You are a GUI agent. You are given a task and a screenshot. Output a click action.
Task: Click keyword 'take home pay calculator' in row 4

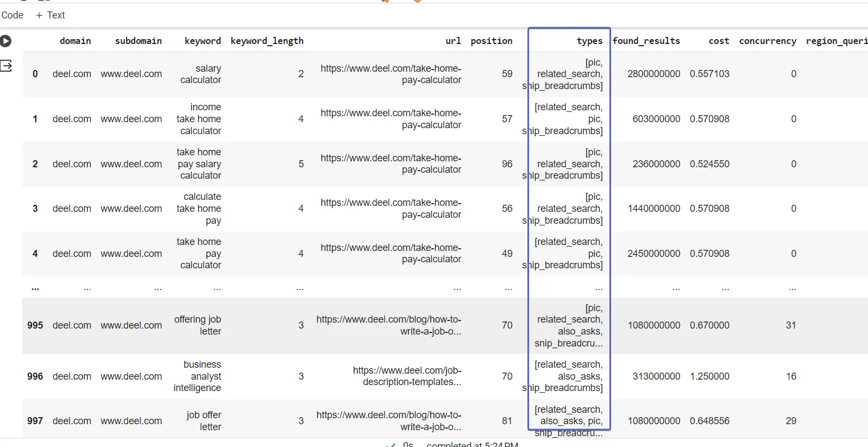click(x=199, y=254)
